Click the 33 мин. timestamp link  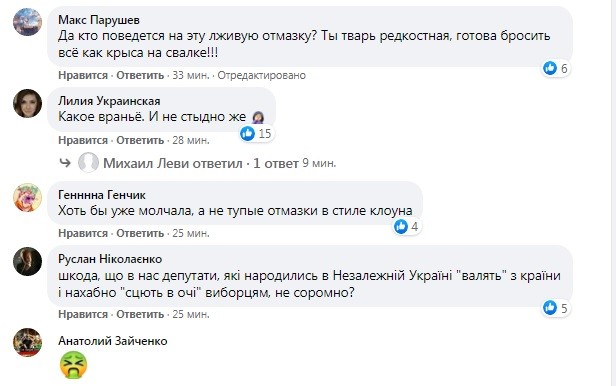[191, 75]
